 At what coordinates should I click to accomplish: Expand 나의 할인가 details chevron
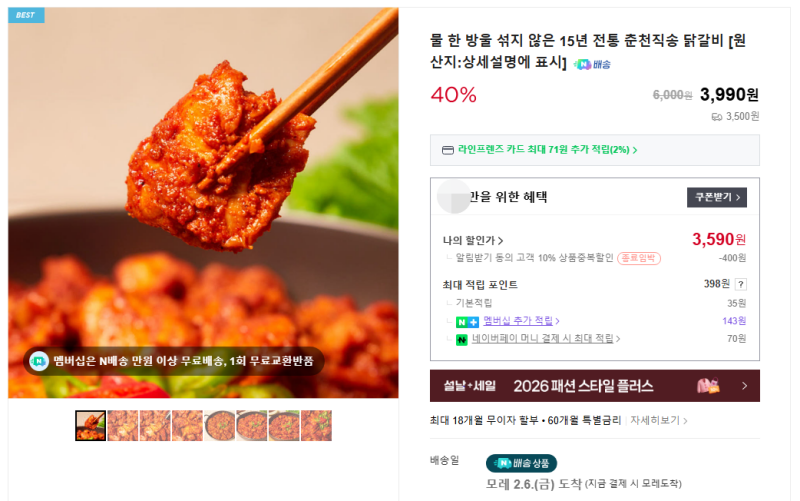coord(501,240)
